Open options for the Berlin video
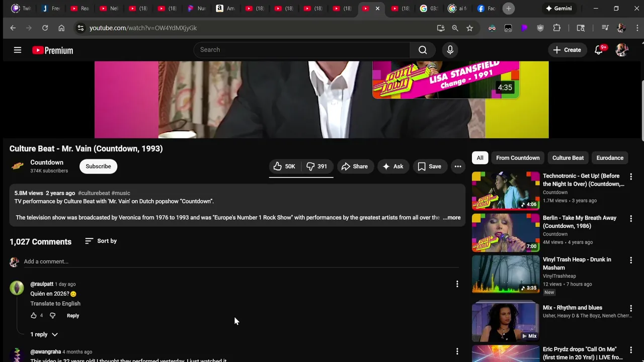This screenshot has width=644, height=362. (631, 219)
